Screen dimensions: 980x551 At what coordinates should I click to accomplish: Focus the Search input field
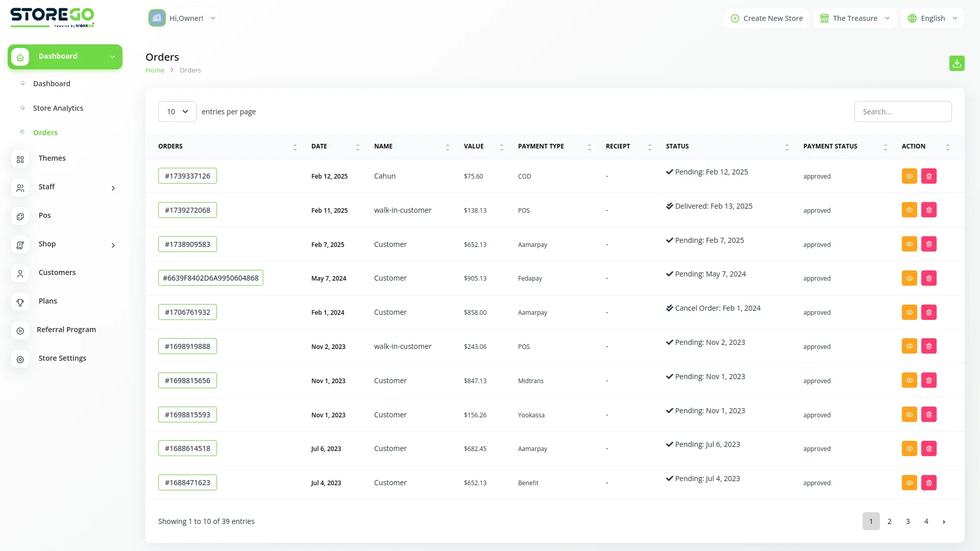coord(902,112)
